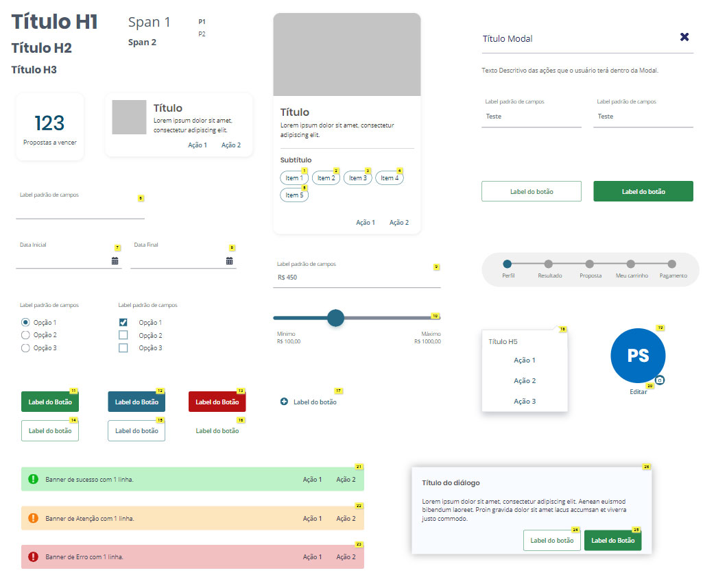Close the Título Modal with the X icon
The image size is (716, 588).
pos(684,37)
